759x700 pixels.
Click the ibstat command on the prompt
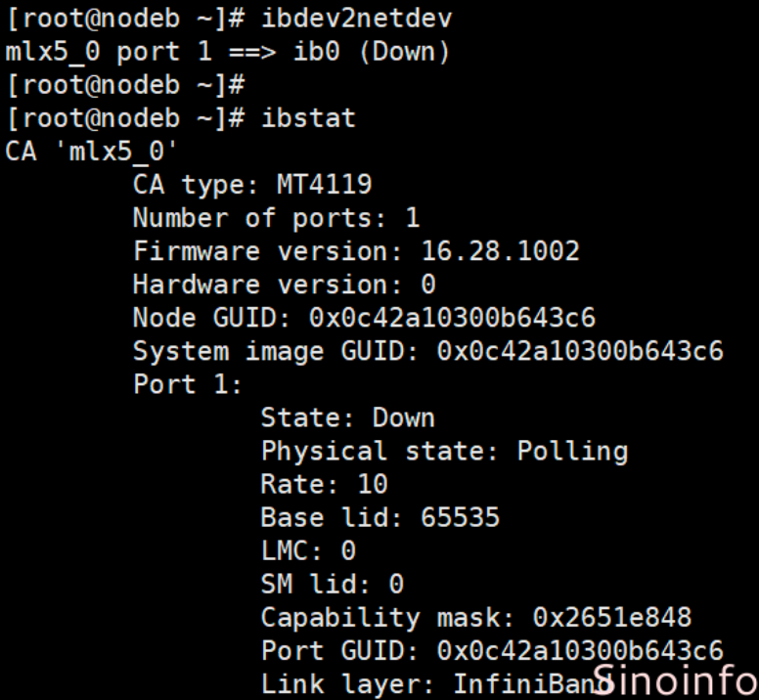[x=308, y=118]
